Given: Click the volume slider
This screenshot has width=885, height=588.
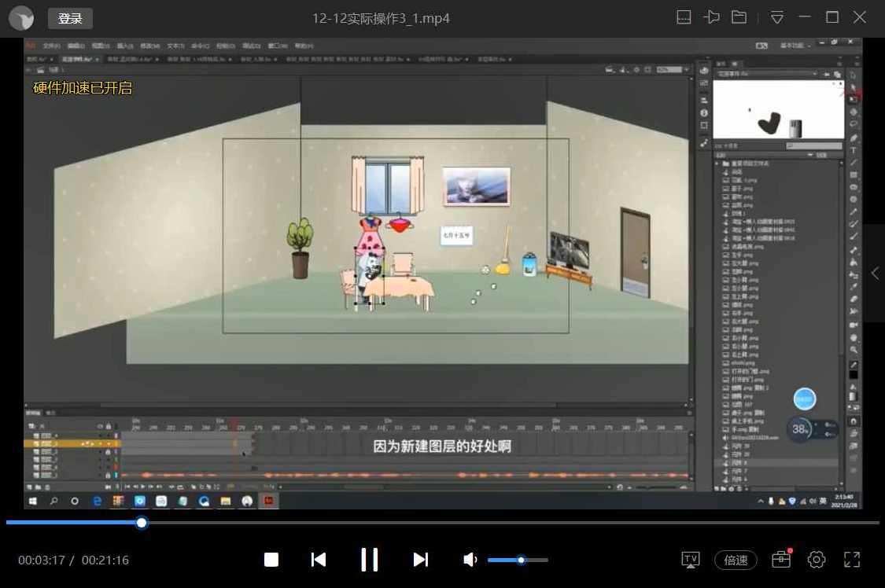Looking at the screenshot, I should click(x=519, y=560).
